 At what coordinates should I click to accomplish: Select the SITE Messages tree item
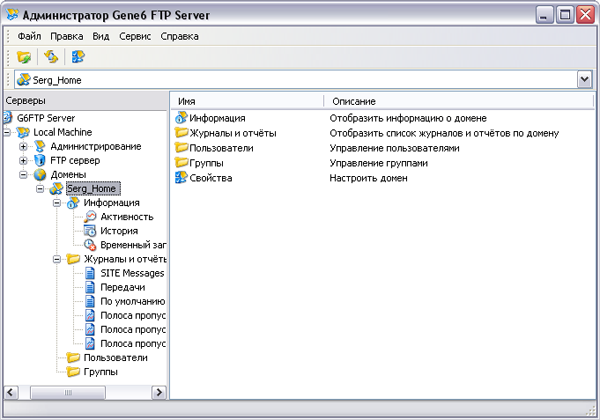coord(132,273)
